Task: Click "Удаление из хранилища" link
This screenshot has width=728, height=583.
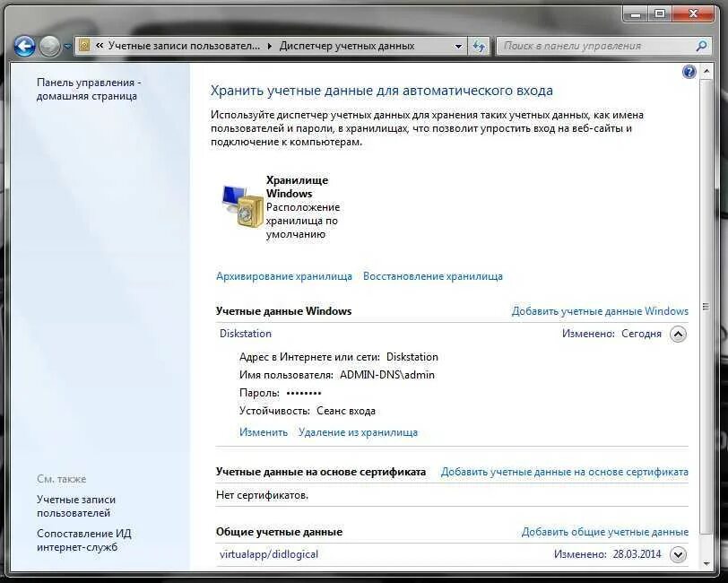Action: (x=358, y=432)
